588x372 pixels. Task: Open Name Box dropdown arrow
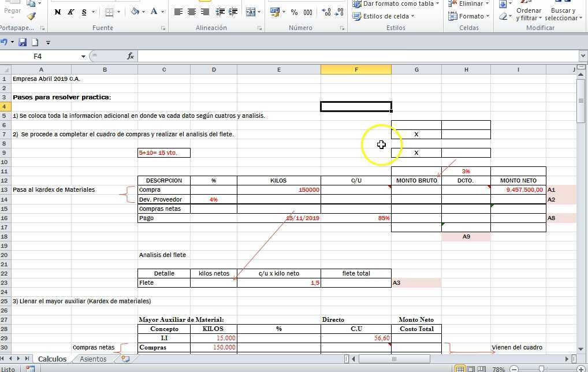pos(83,57)
